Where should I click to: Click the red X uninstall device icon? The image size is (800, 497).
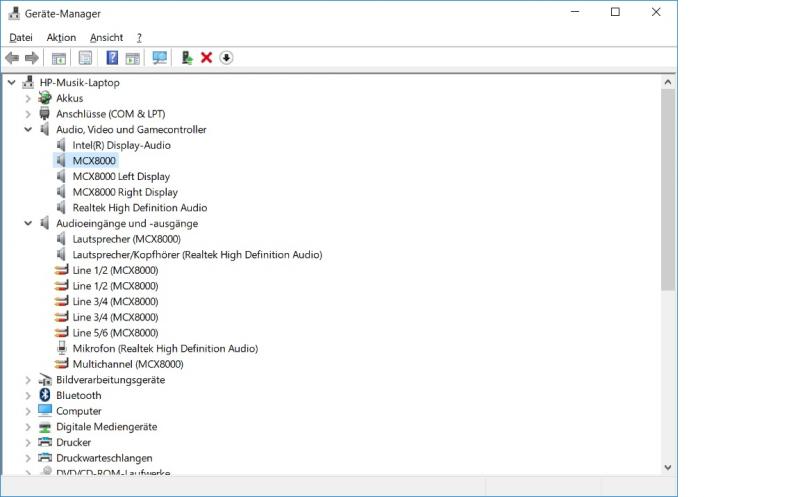point(206,58)
